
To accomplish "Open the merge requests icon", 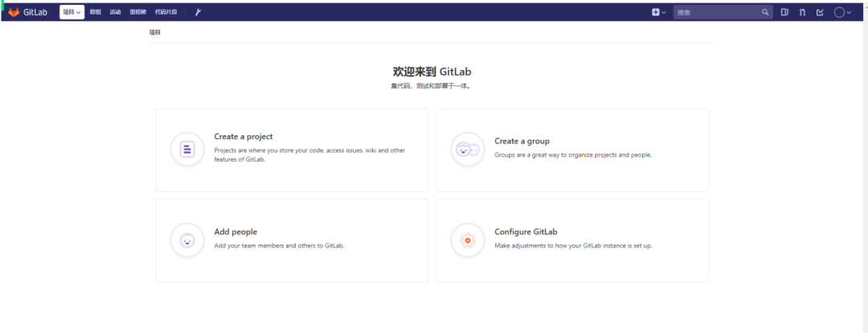I will pos(802,12).
